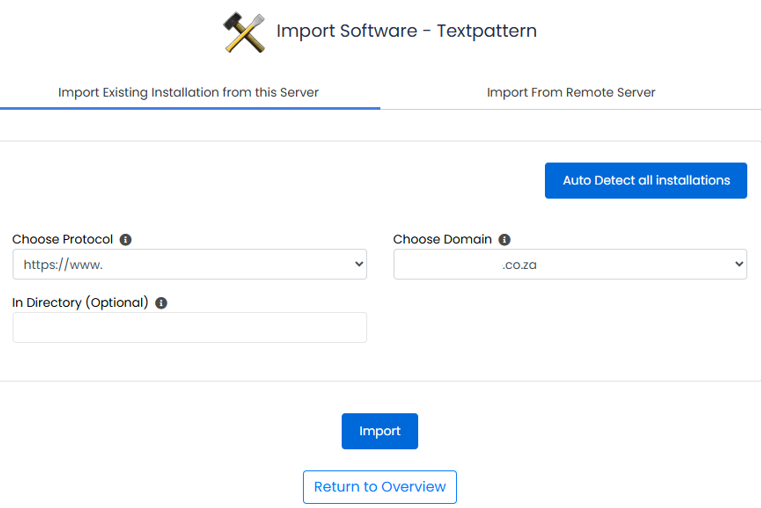Open the Import From Remote Server tab
Viewport: 761px width, 508px height.
tap(571, 92)
